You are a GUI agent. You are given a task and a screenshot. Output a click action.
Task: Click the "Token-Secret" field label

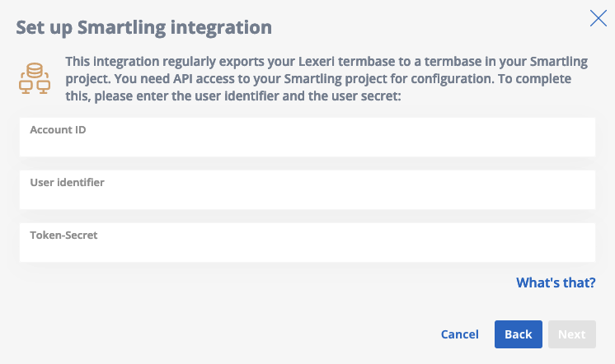pyautogui.click(x=63, y=235)
